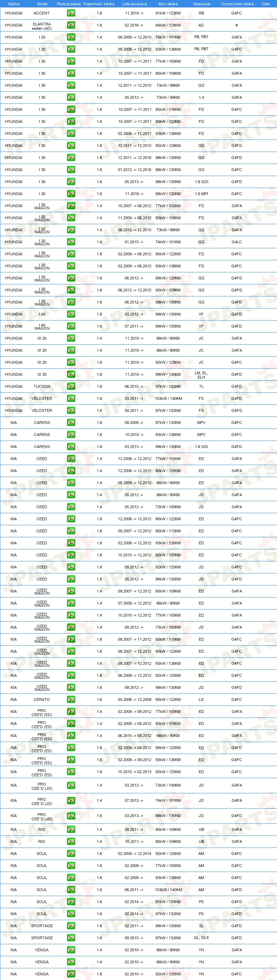Click the fuel icon in the RIO 10.2011 row
This screenshot has height=980, width=277.
[71, 842]
